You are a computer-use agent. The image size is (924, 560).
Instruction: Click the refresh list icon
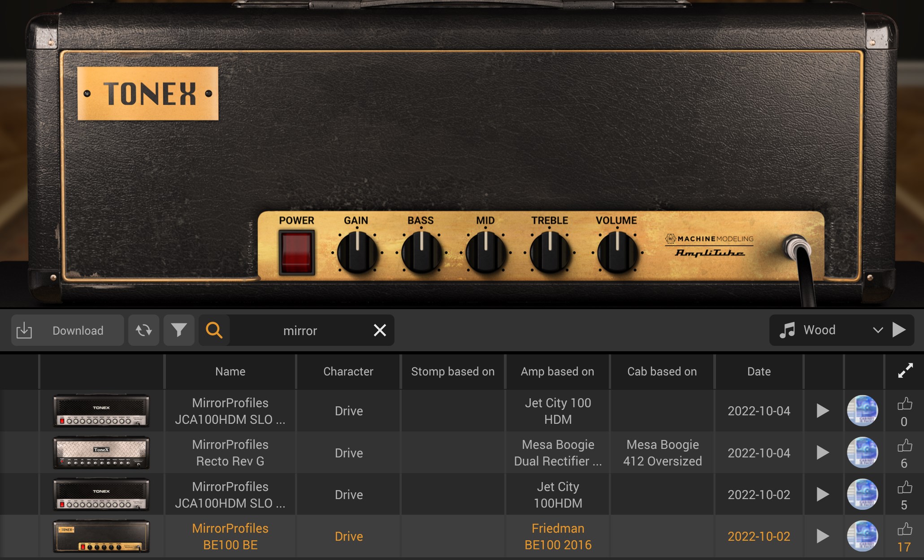point(143,330)
